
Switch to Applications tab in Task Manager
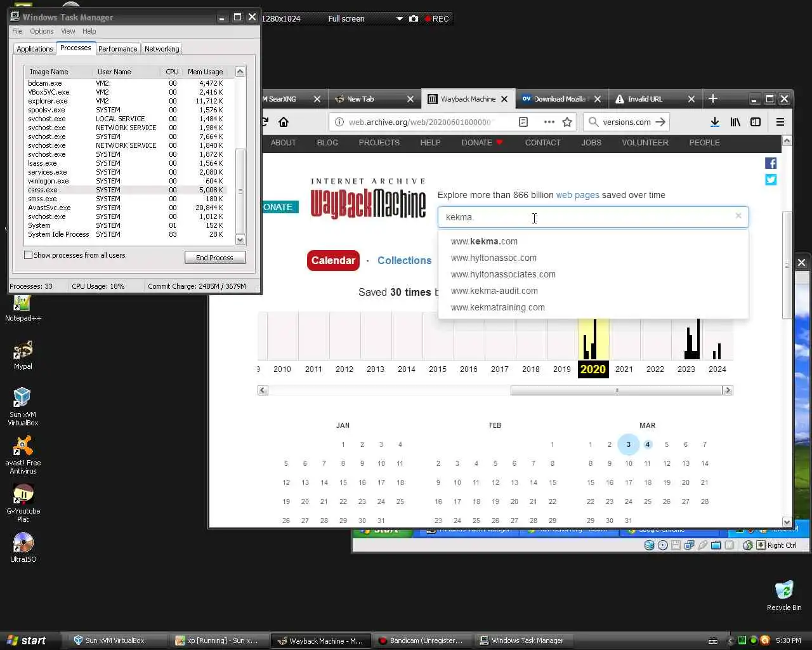pyautogui.click(x=35, y=49)
